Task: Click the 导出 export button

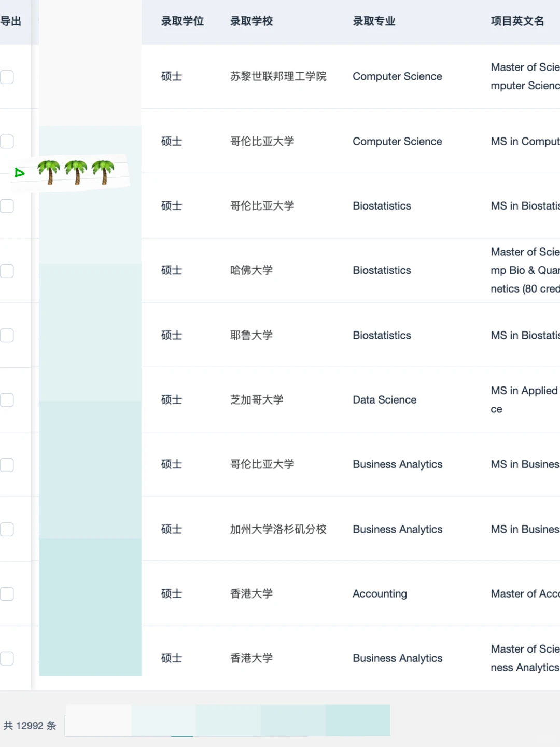Action: tap(10, 21)
